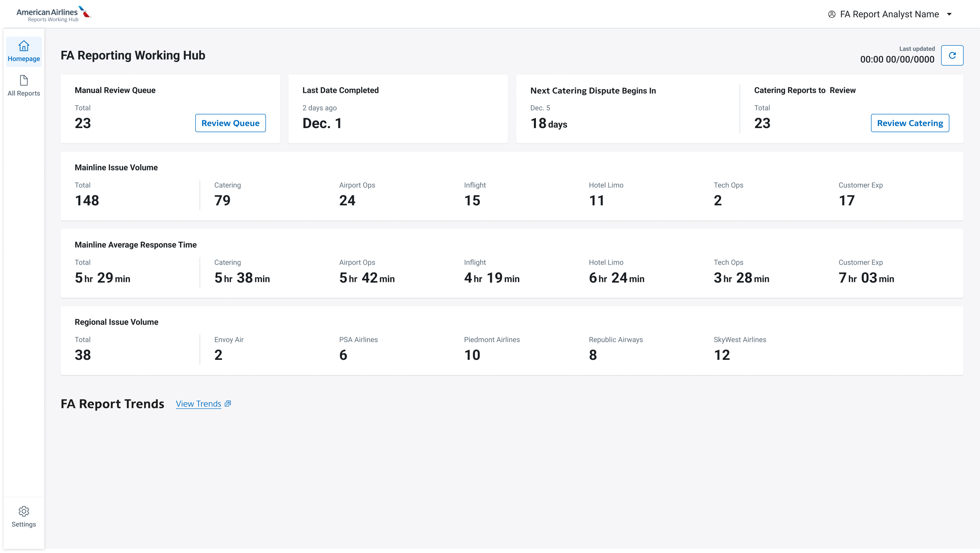Click SkyWest Airlines volume 12
The image size is (980, 553).
(x=722, y=355)
